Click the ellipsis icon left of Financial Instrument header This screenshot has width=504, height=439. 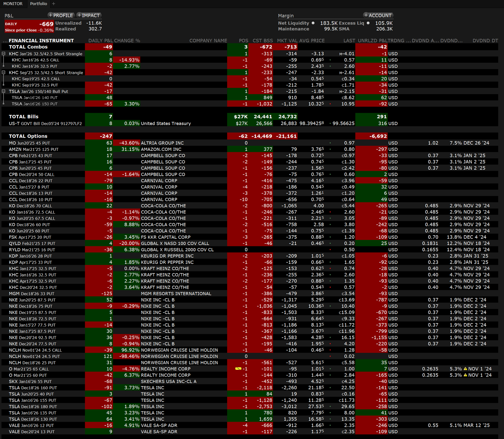pos(5,41)
